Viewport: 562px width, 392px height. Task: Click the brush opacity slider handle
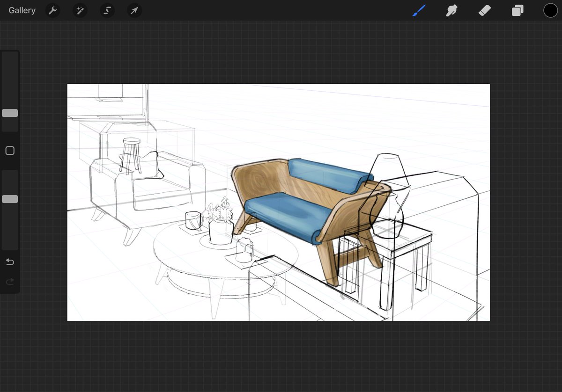[10, 199]
